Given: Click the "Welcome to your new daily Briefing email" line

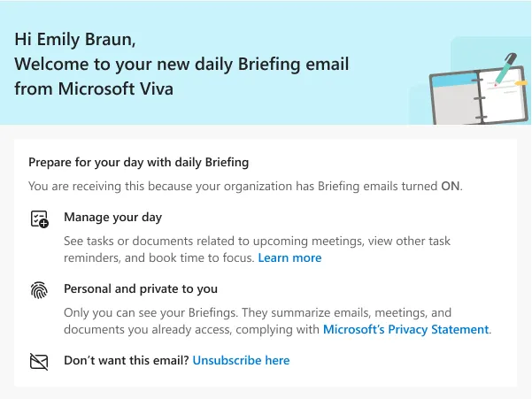Looking at the screenshot, I should click(181, 64).
